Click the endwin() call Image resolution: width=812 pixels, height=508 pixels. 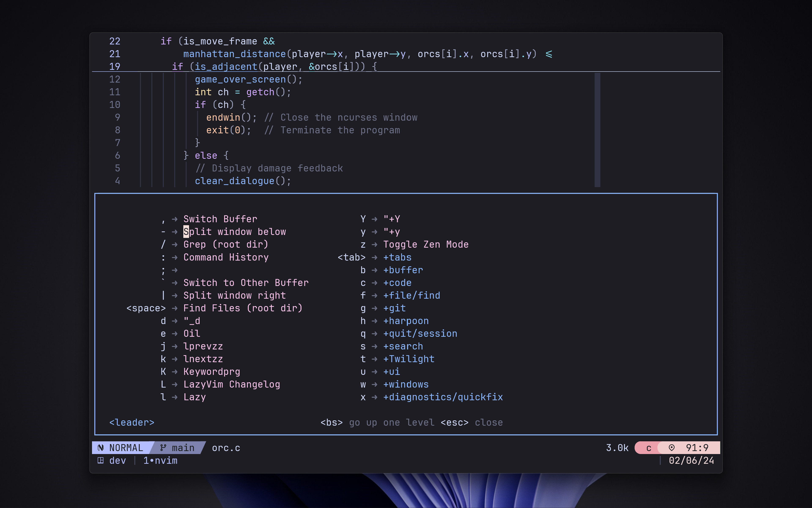[232, 118]
